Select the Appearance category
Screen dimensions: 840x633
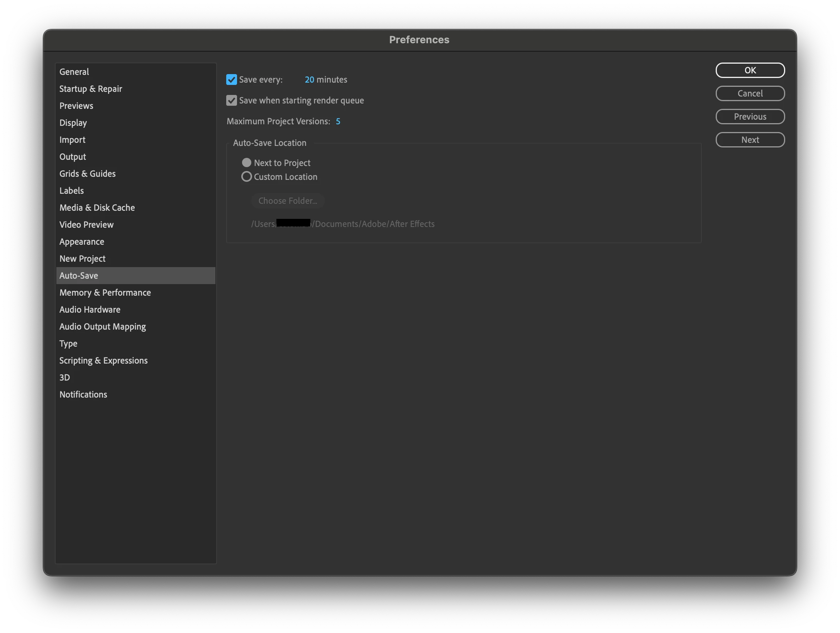tap(82, 242)
